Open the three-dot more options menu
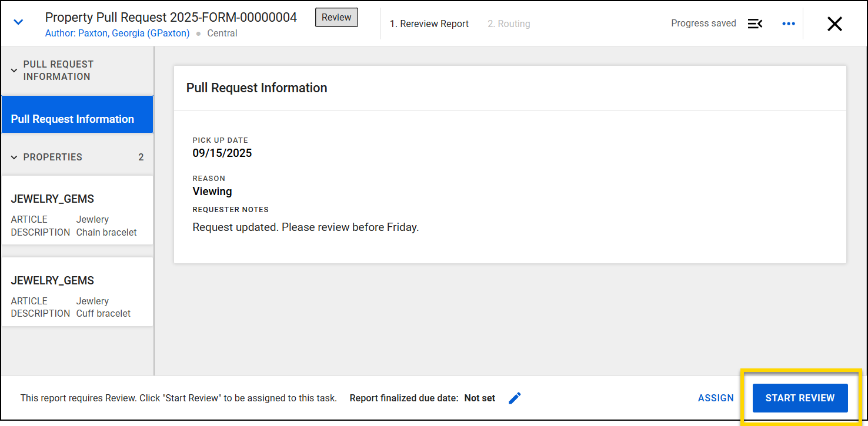 (788, 24)
